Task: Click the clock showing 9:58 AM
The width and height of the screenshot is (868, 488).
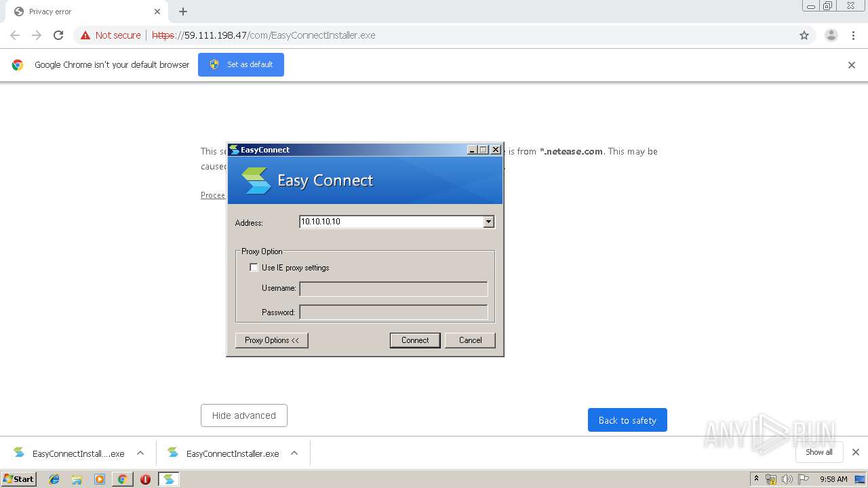Action: [x=833, y=479]
